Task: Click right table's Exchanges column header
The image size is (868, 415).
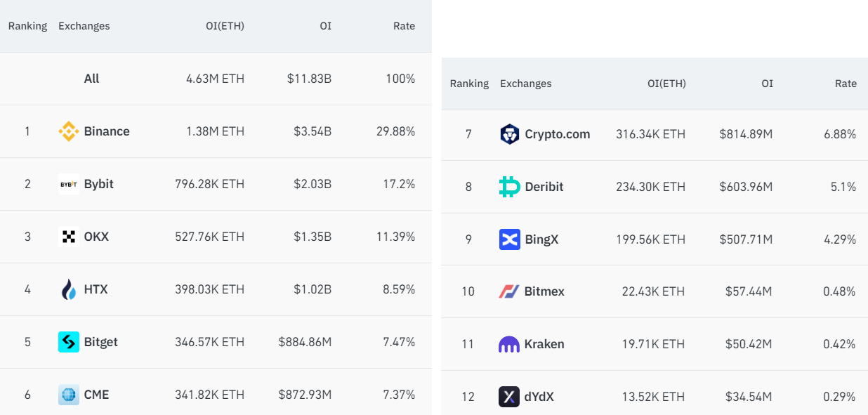Action: pyautogui.click(x=525, y=84)
